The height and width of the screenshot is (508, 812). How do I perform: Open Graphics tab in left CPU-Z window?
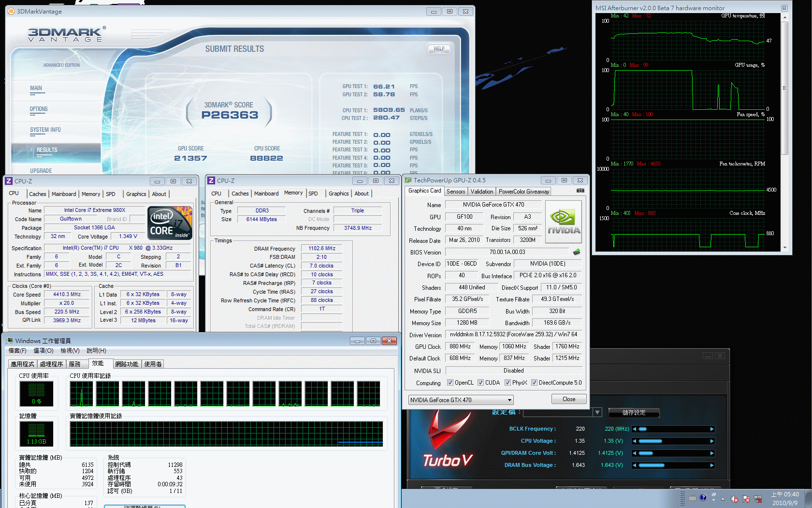click(136, 194)
